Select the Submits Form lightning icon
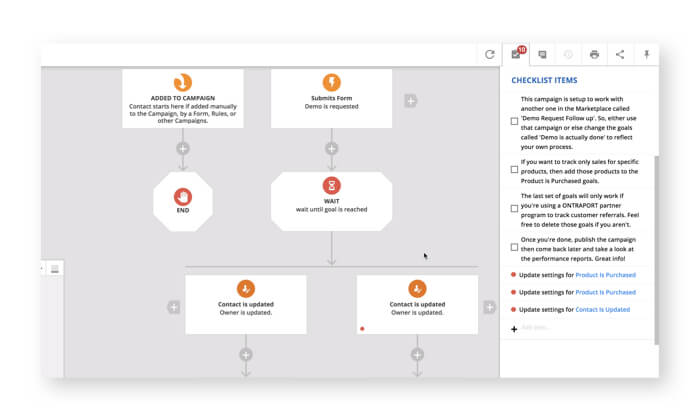The height and width of the screenshot is (420, 700). point(332,83)
